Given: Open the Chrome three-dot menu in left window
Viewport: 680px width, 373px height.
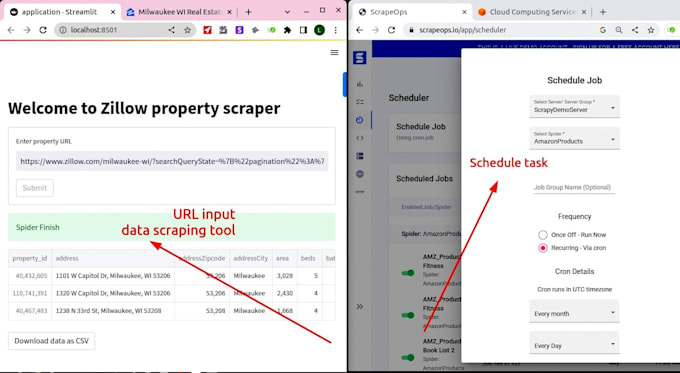Looking at the screenshot, I should pyautogui.click(x=335, y=30).
